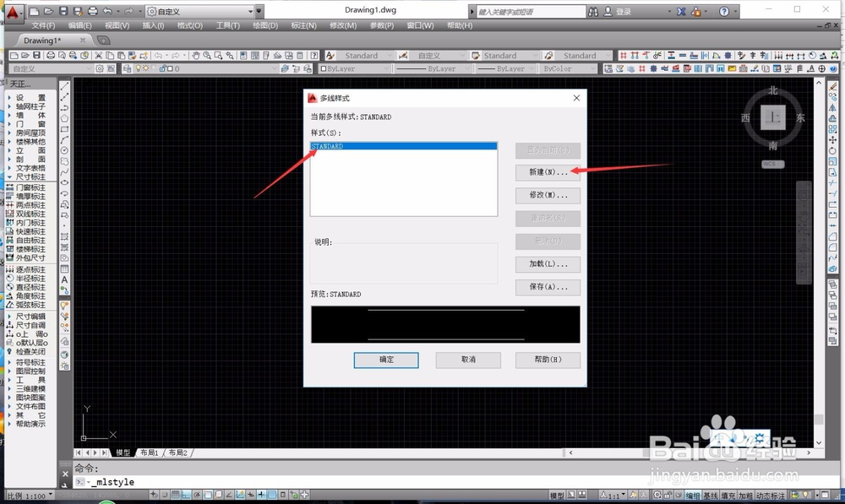The height and width of the screenshot is (504, 845).
Task: Click the 修改(M)... button in dialog
Action: [x=548, y=195]
